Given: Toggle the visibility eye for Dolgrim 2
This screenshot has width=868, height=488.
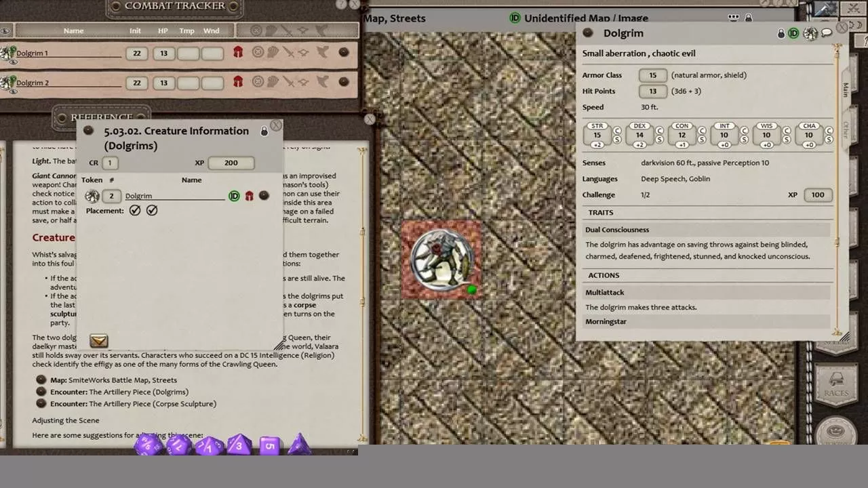Looking at the screenshot, I should pyautogui.click(x=14, y=91).
